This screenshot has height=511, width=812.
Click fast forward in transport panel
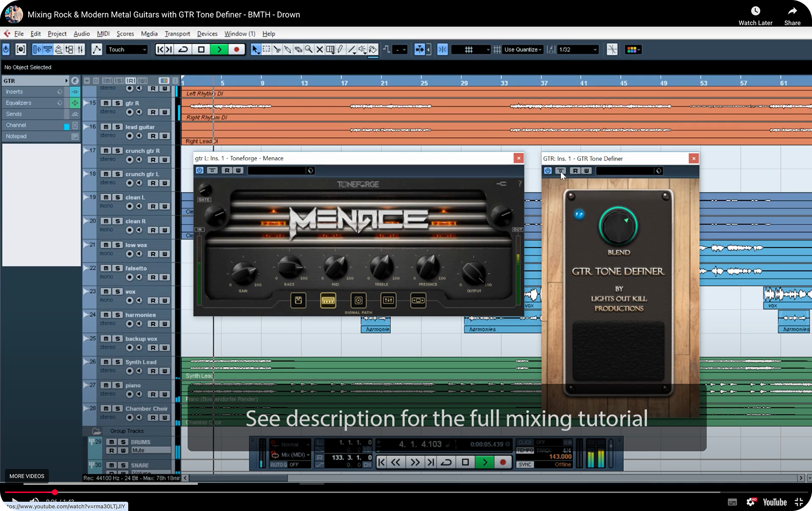point(414,462)
